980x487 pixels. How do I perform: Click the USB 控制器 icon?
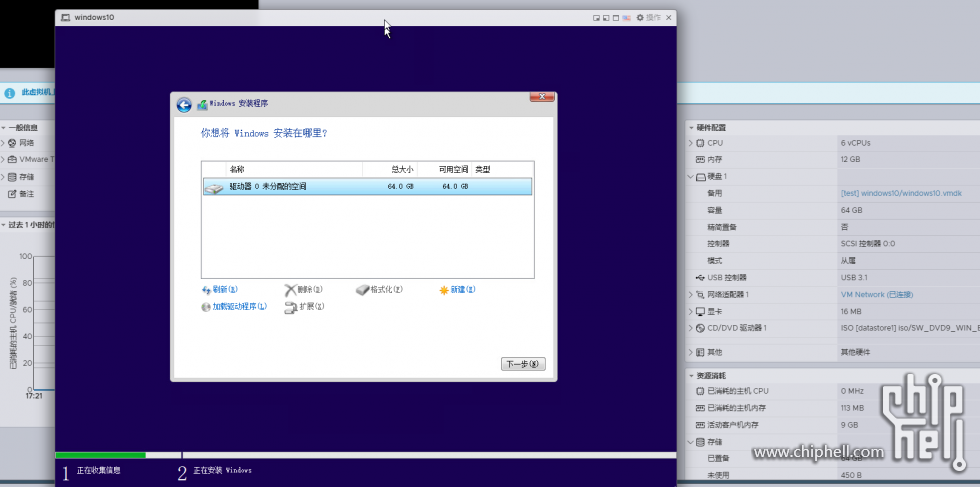click(x=700, y=278)
